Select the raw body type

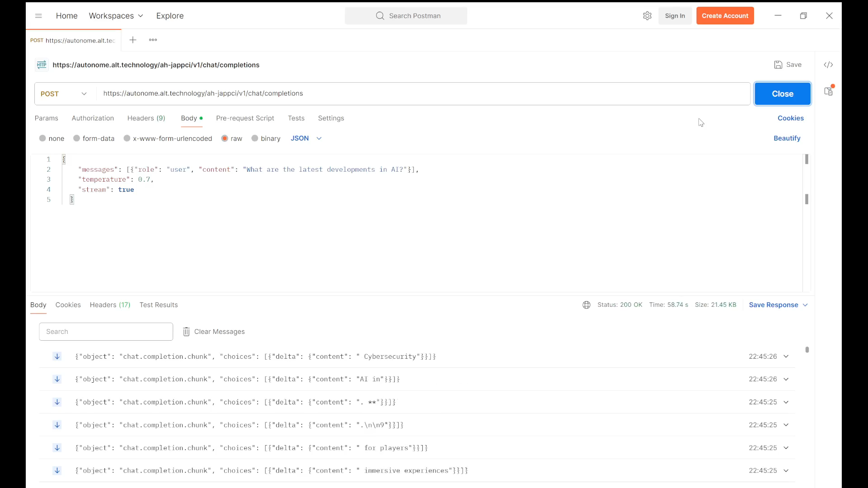click(x=225, y=138)
